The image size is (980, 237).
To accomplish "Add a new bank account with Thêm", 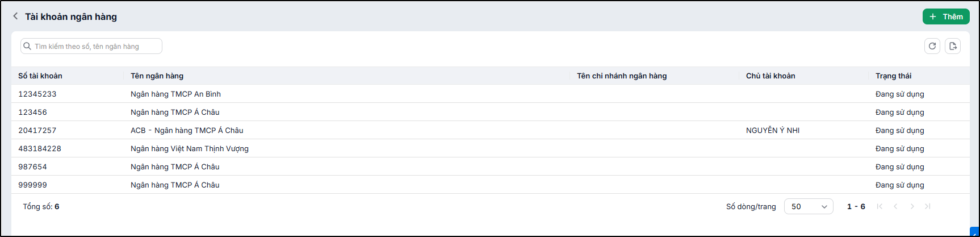I will (x=946, y=16).
